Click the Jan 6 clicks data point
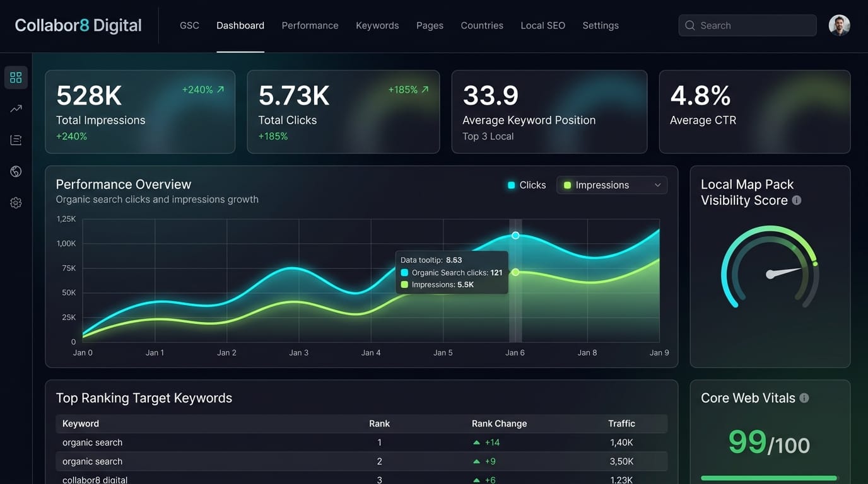 pyautogui.click(x=515, y=235)
